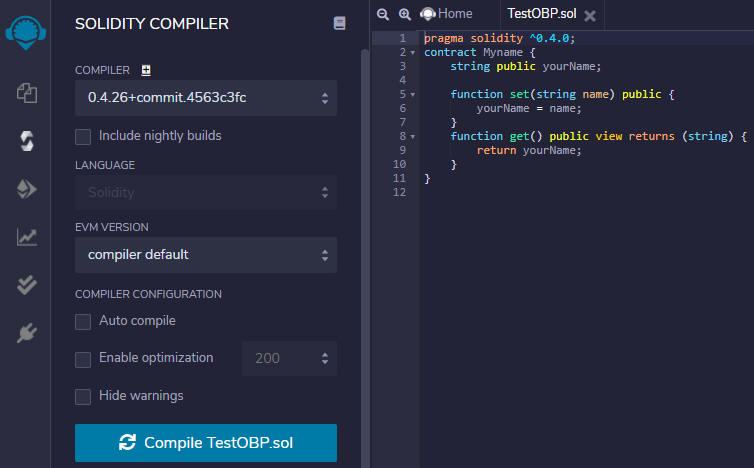Toggle Include nightly builds checkbox
The image size is (754, 468).
[x=83, y=137]
